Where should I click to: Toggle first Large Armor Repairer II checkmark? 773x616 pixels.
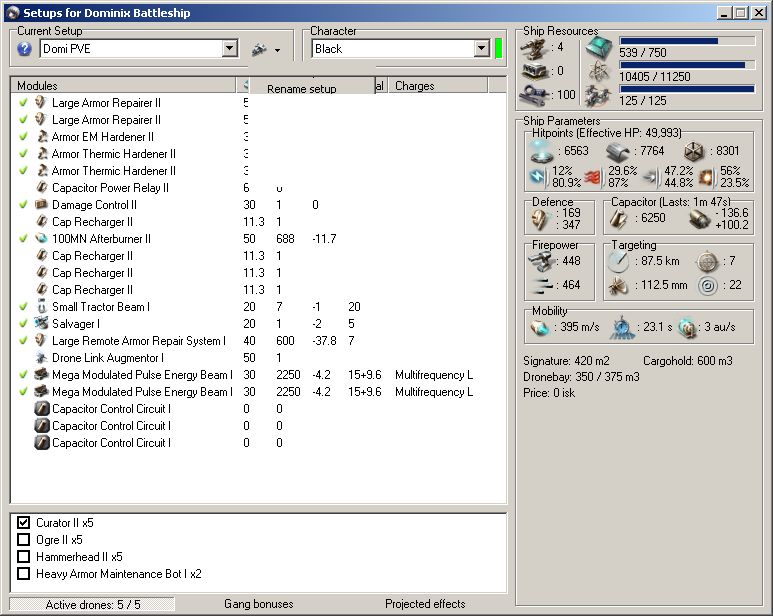tap(23, 103)
